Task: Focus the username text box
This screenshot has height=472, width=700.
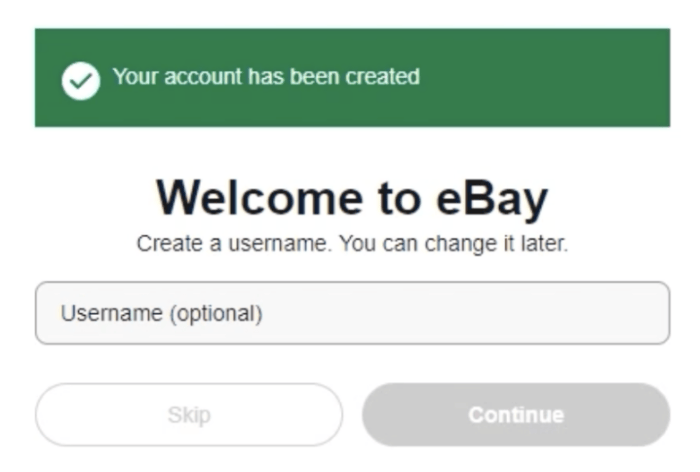Action: pyautogui.click(x=352, y=313)
